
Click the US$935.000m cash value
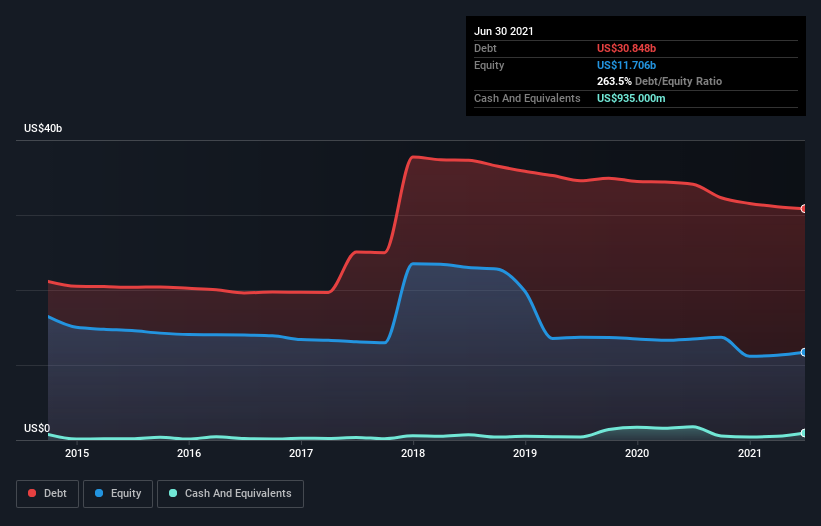[631, 98]
